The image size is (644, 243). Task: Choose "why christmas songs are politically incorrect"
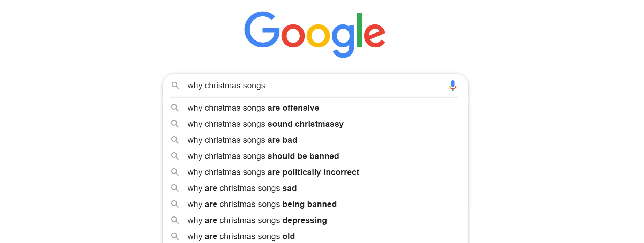click(x=273, y=172)
